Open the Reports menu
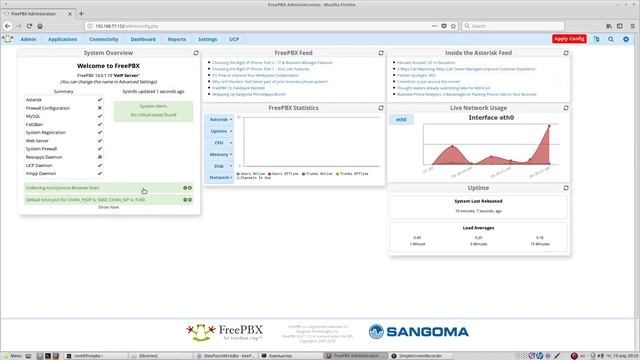The height and width of the screenshot is (360, 640). point(177,39)
